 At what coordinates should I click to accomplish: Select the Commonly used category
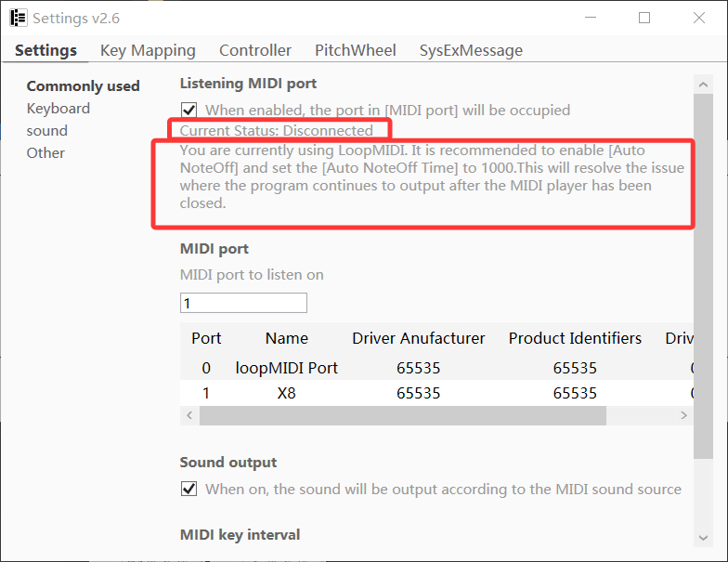click(x=83, y=86)
